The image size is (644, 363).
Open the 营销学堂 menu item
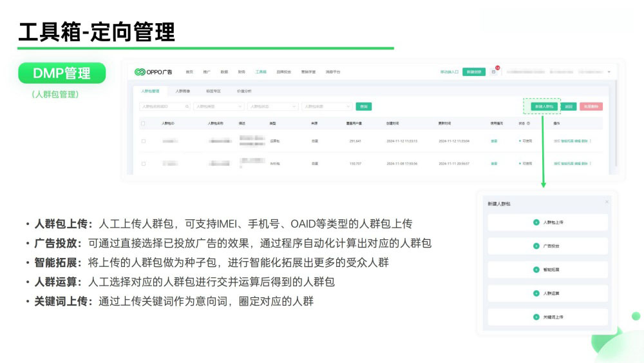point(308,72)
